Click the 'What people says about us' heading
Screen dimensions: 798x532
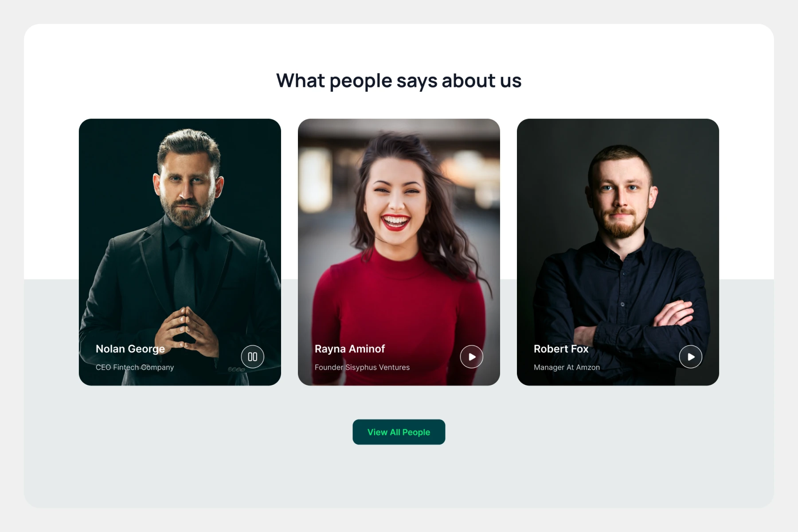[399, 81]
